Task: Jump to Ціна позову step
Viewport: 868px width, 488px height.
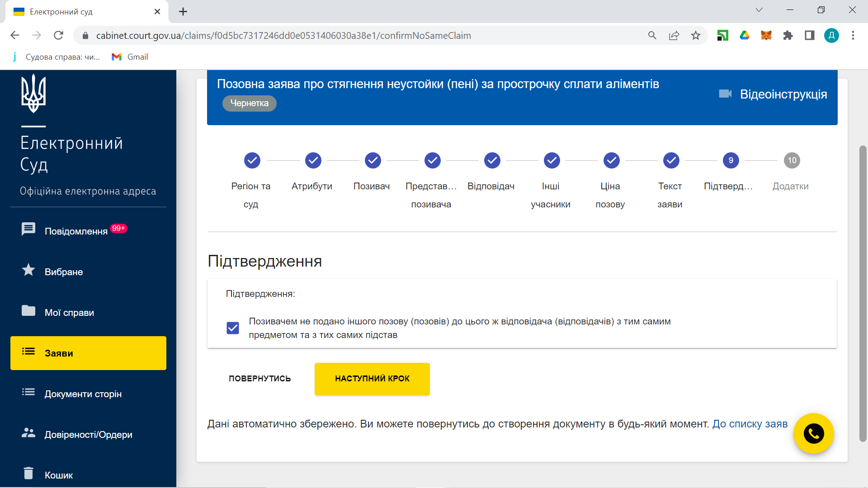Action: [611, 160]
